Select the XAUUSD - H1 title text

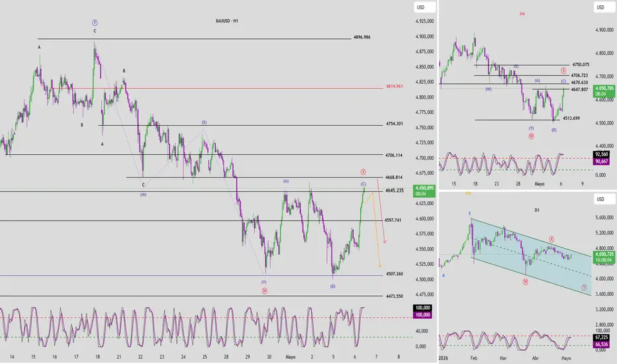[x=226, y=21]
